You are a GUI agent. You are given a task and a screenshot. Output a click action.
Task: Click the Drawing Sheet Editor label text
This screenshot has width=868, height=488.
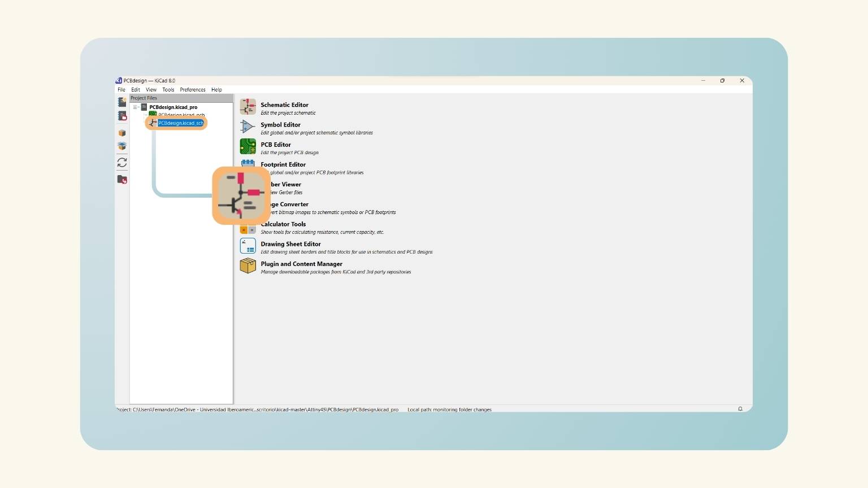(290, 244)
